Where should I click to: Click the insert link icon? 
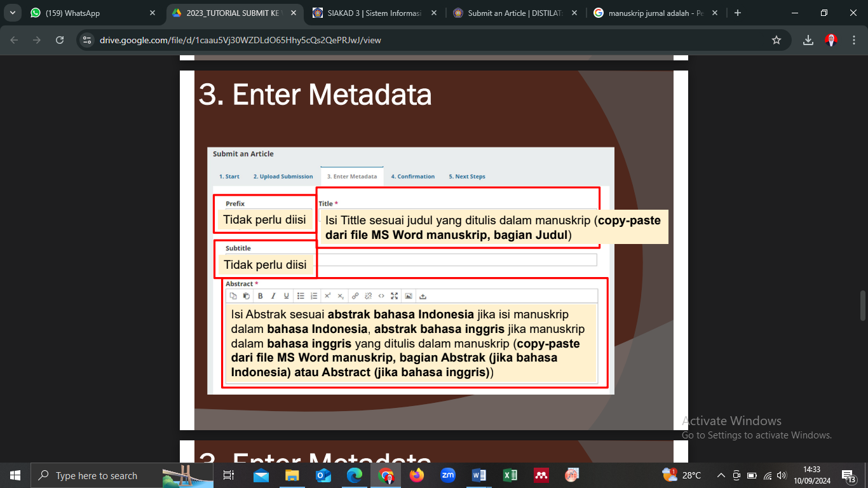[x=355, y=296]
